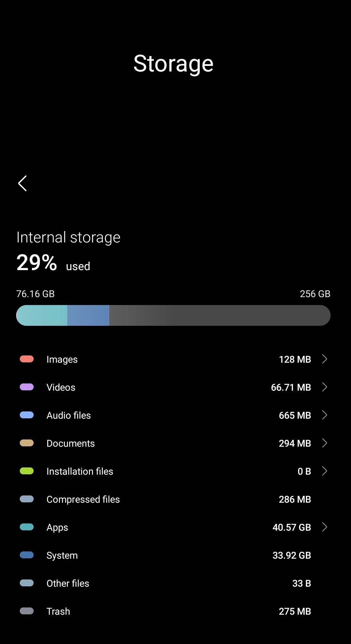Tap the Other files label
This screenshot has width=351, height=644.
pos(68,583)
